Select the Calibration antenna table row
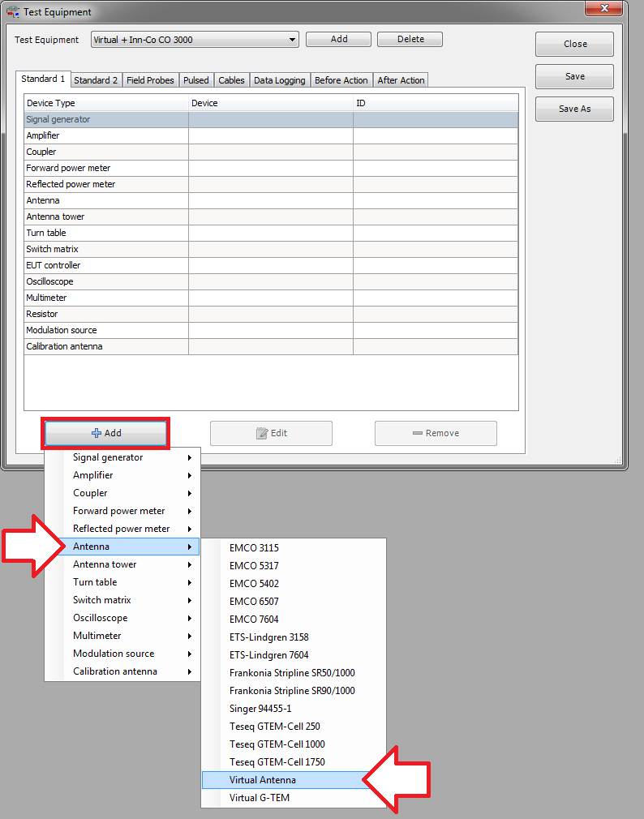This screenshot has width=644, height=819. tap(271, 346)
